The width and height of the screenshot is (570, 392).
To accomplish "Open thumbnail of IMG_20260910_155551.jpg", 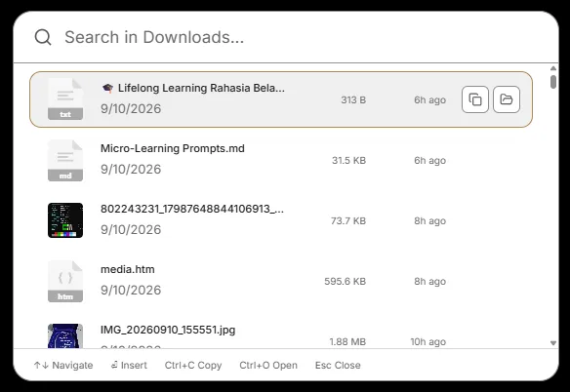I will pos(65,335).
